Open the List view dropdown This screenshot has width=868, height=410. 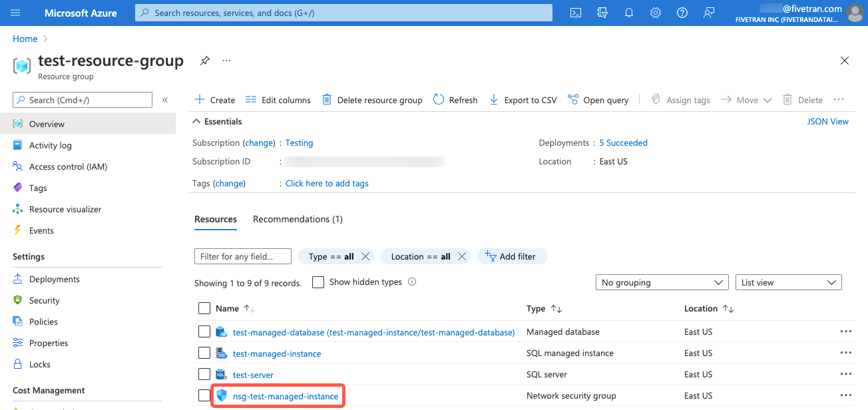[x=788, y=282]
